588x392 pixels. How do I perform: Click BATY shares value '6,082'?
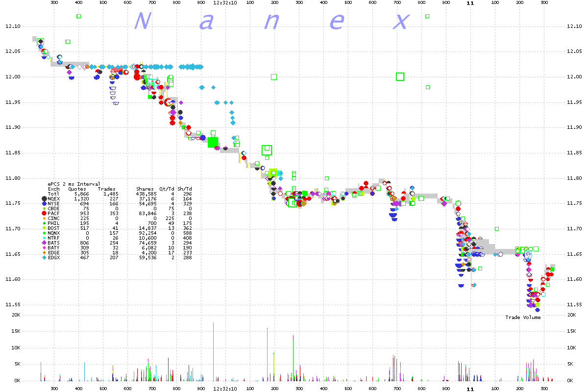pos(149,247)
